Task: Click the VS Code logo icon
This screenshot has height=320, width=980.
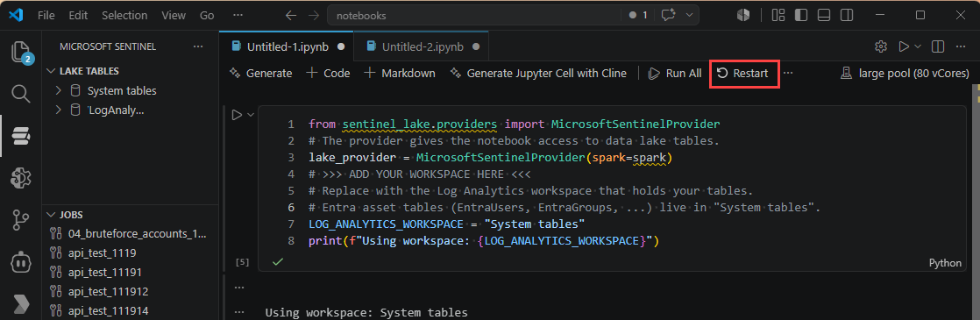Action: tap(17, 15)
